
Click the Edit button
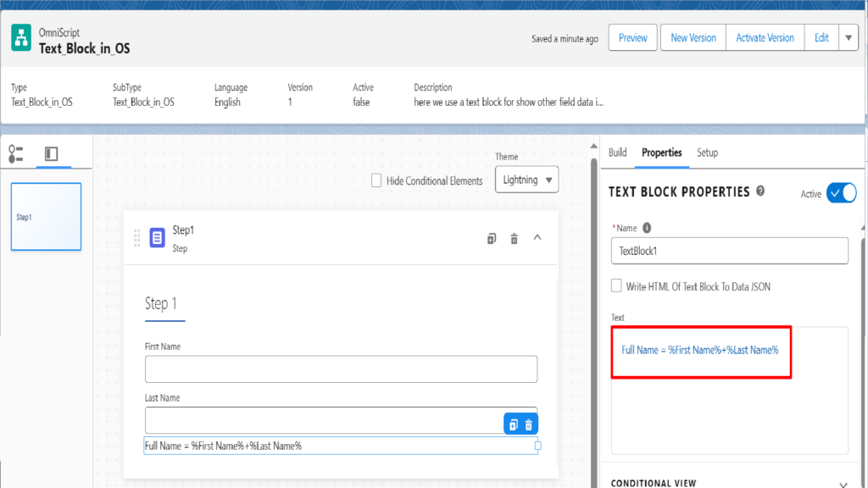coord(821,37)
